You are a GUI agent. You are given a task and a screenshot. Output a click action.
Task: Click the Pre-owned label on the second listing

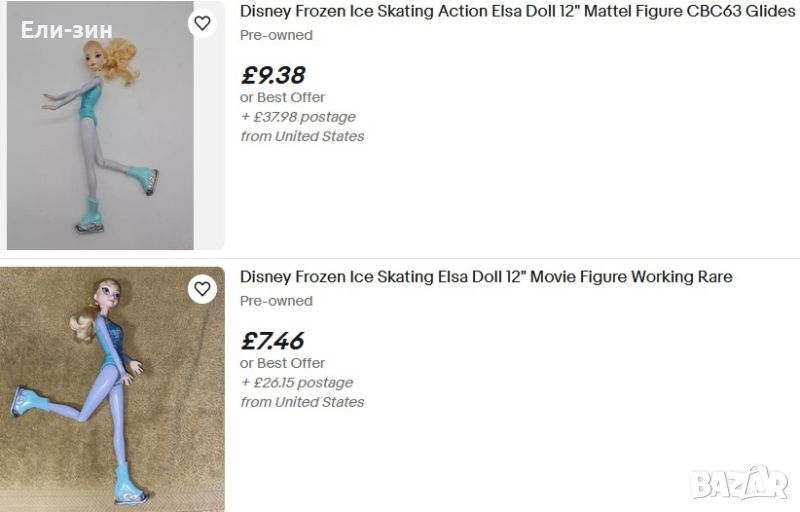[x=276, y=301]
